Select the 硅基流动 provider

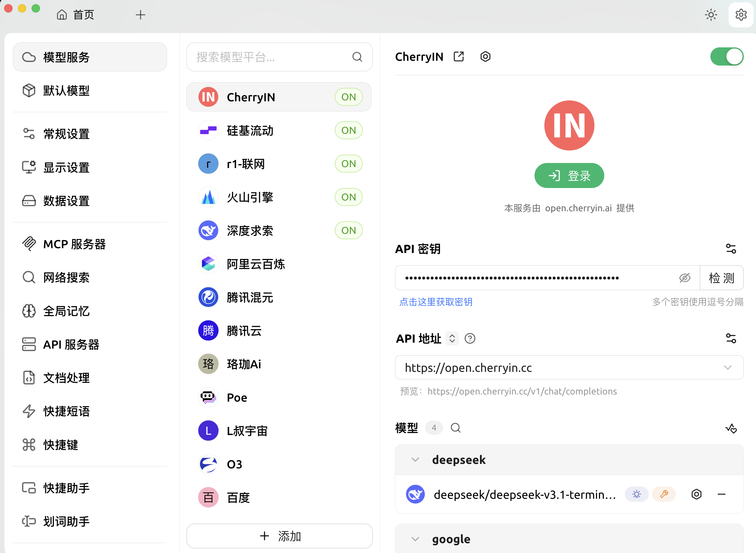[279, 130]
